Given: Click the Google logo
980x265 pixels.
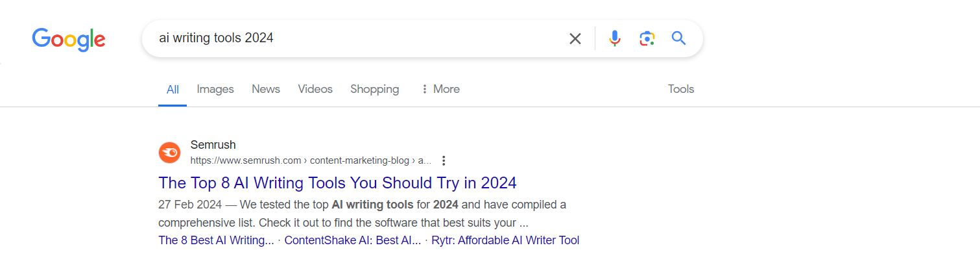Looking at the screenshot, I should point(69,40).
